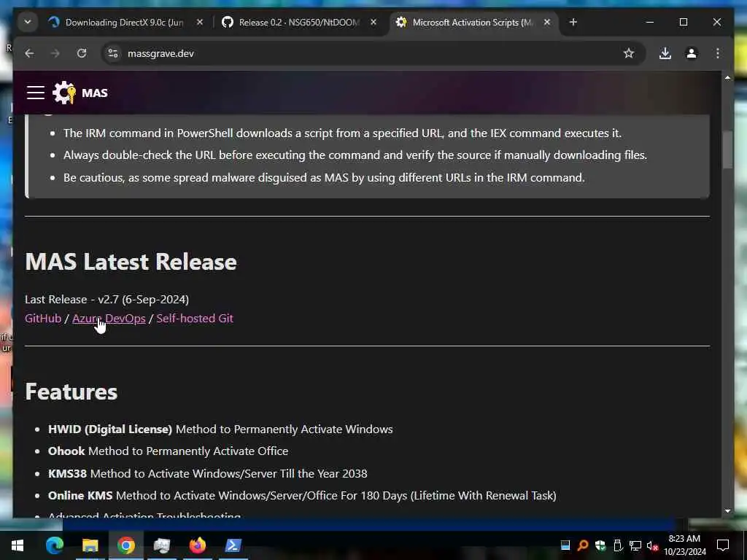747x560 pixels.
Task: Select Chrome in the taskbar
Action: tap(125, 545)
